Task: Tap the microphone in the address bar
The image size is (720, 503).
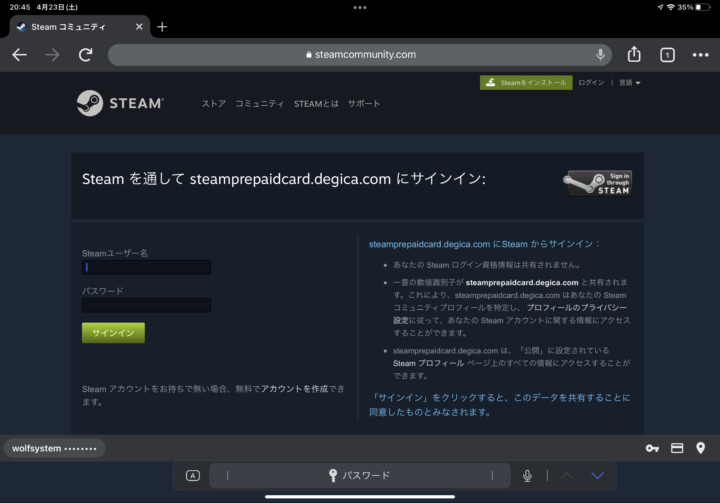Action: coord(600,55)
